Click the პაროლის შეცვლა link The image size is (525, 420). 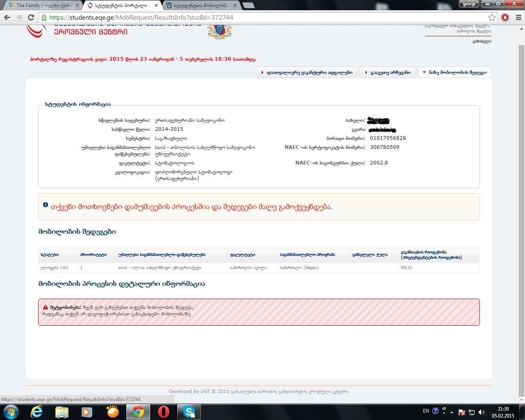(474, 31)
